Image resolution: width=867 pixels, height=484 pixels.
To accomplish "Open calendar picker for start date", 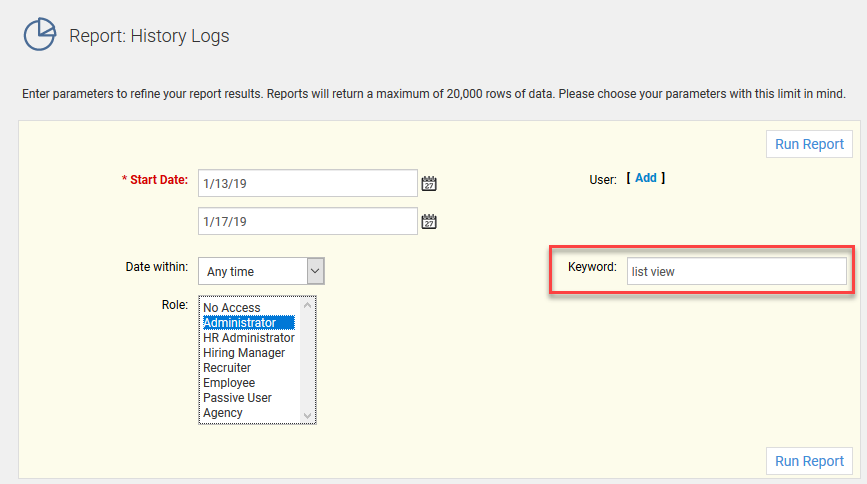I will 429,184.
